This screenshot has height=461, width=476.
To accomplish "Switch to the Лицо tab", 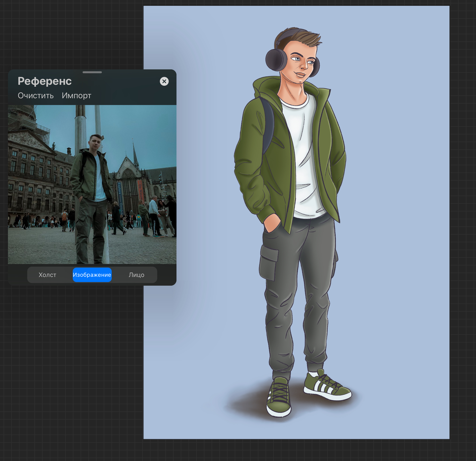I will (136, 275).
